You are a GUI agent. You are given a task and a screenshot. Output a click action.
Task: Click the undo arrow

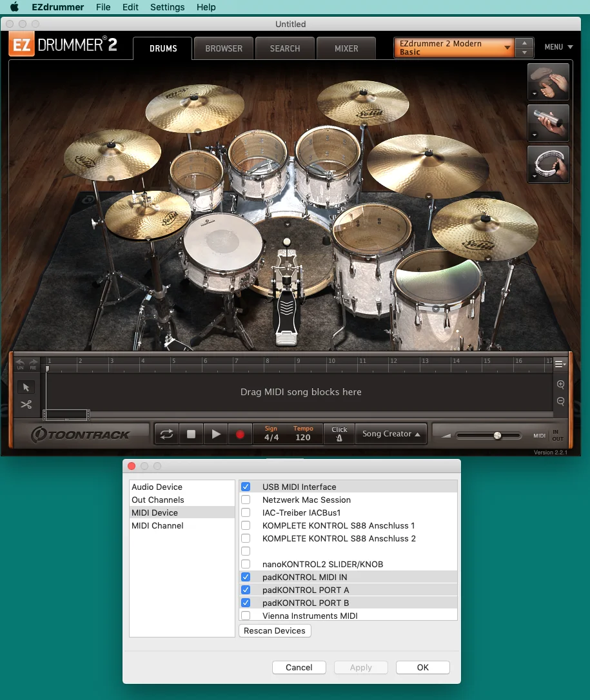click(x=20, y=364)
